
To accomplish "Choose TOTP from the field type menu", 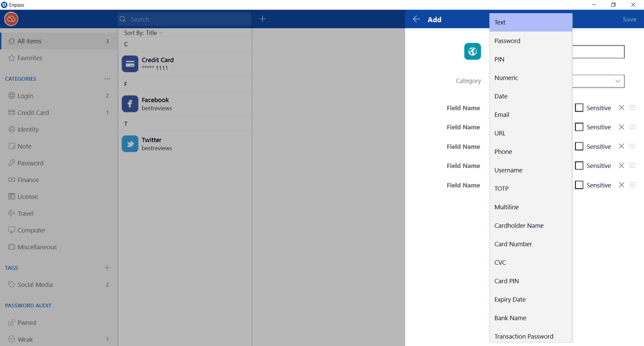I will (x=501, y=188).
